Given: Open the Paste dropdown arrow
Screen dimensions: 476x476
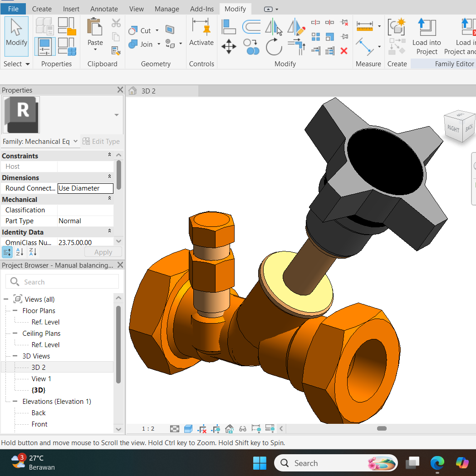Looking at the screenshot, I should pyautogui.click(x=95, y=49).
